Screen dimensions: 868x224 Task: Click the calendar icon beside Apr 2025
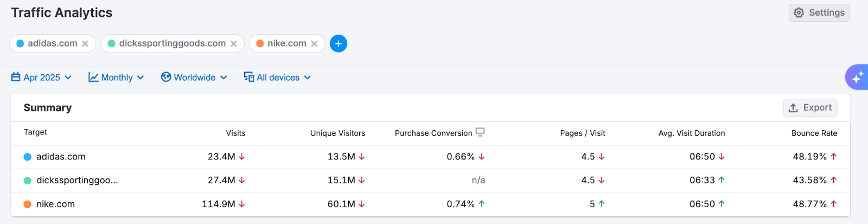[16, 77]
